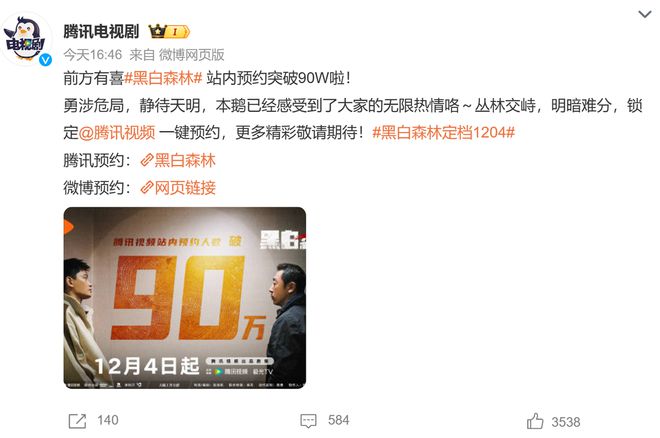Viewport: 660px width, 438px height.
Task: Click the 腾讯电视剧 account name
Action: (101, 32)
